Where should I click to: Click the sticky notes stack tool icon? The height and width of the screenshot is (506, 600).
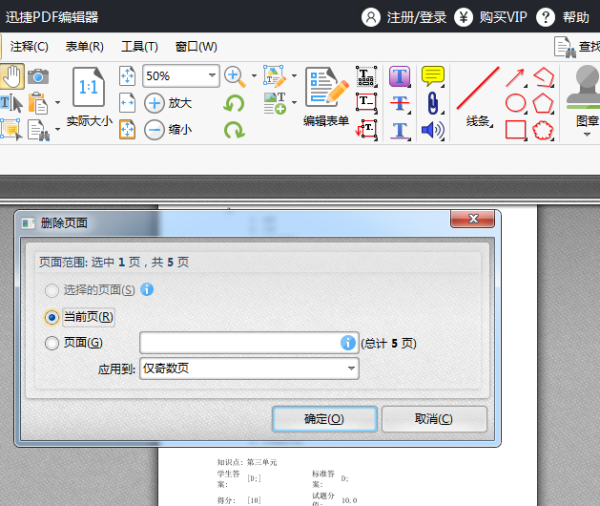(x=11, y=129)
